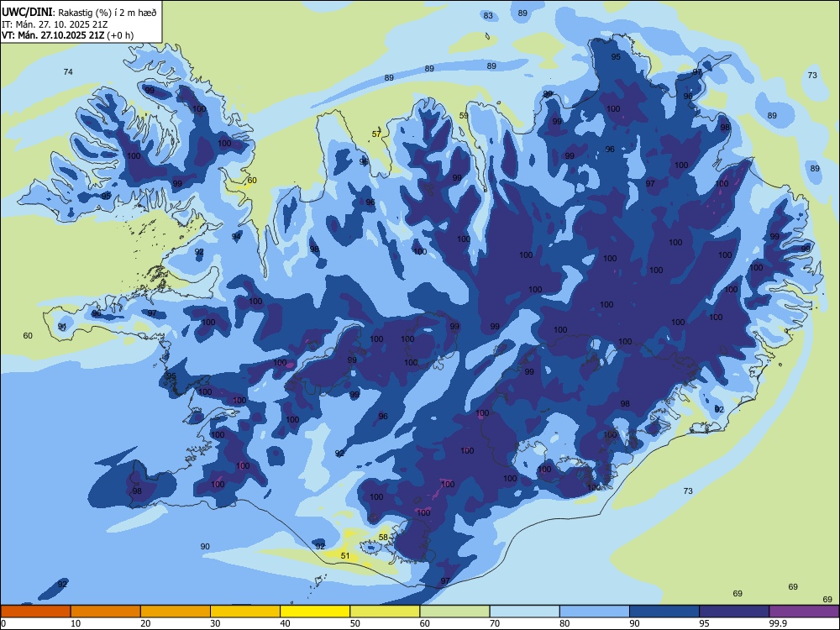This screenshot has width=840, height=630.
Task: Click the humidity value '74' on the map
Action: point(68,71)
